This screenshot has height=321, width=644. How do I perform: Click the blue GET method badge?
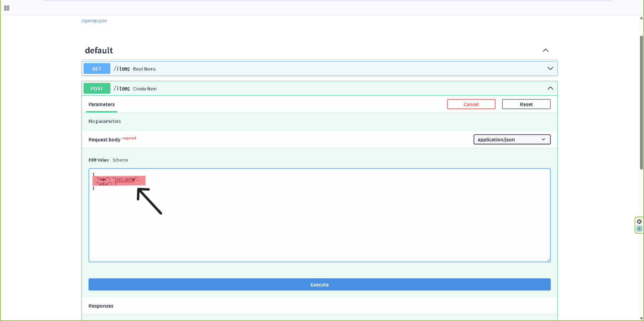pos(97,68)
